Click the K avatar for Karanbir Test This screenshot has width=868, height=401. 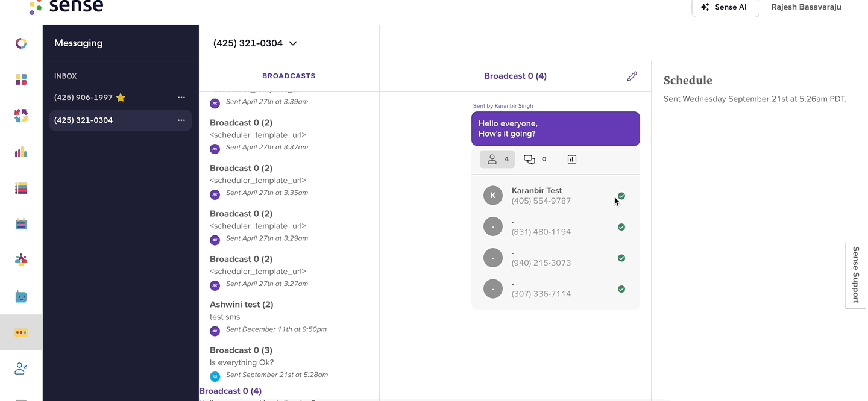(493, 196)
